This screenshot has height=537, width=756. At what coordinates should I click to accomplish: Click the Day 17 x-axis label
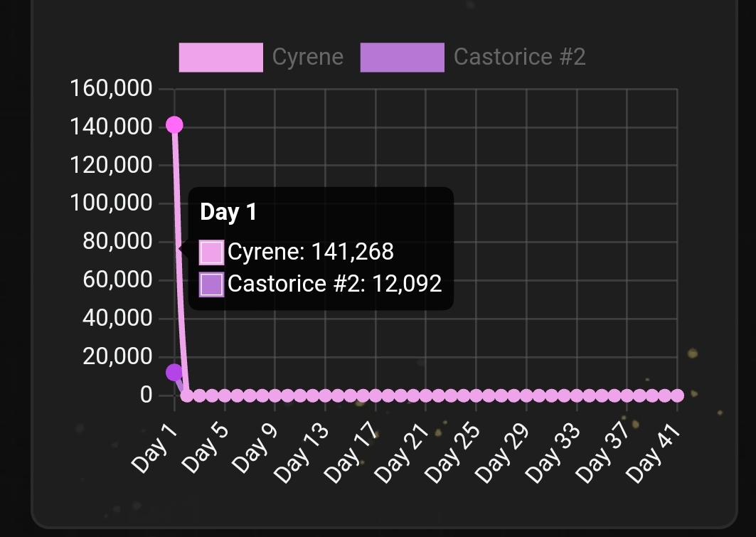(351, 454)
